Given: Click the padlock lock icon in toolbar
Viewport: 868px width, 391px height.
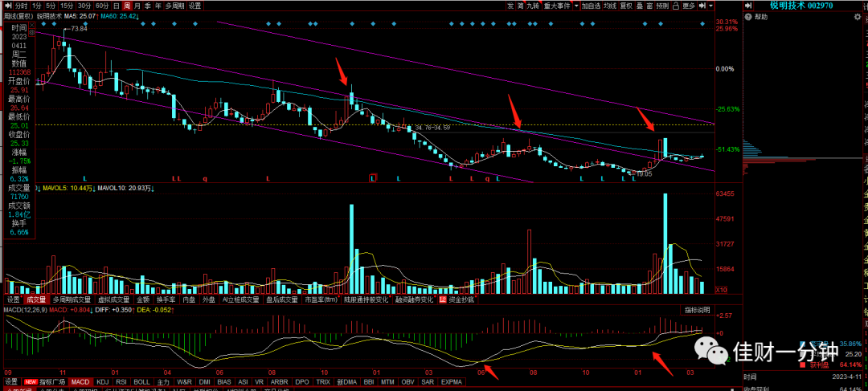Looking at the screenshot, I should [x=676, y=6].
